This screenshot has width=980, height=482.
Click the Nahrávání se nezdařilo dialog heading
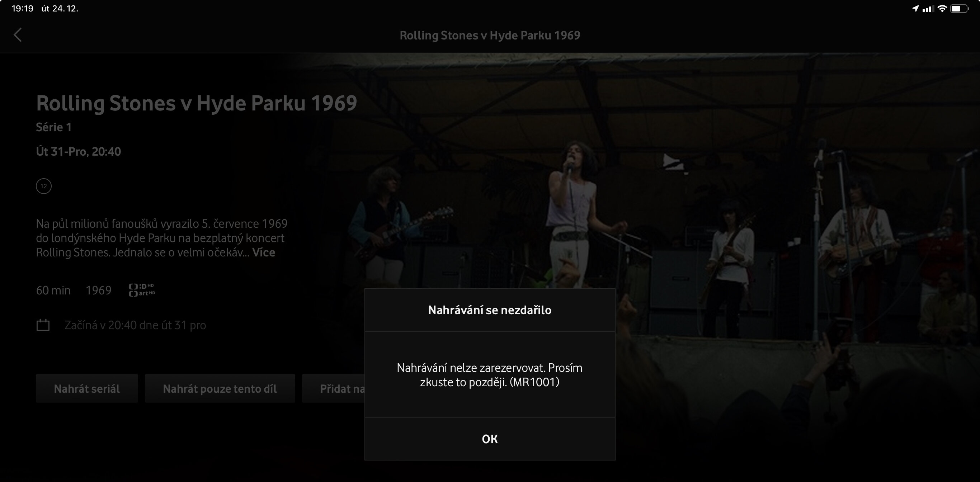point(490,310)
